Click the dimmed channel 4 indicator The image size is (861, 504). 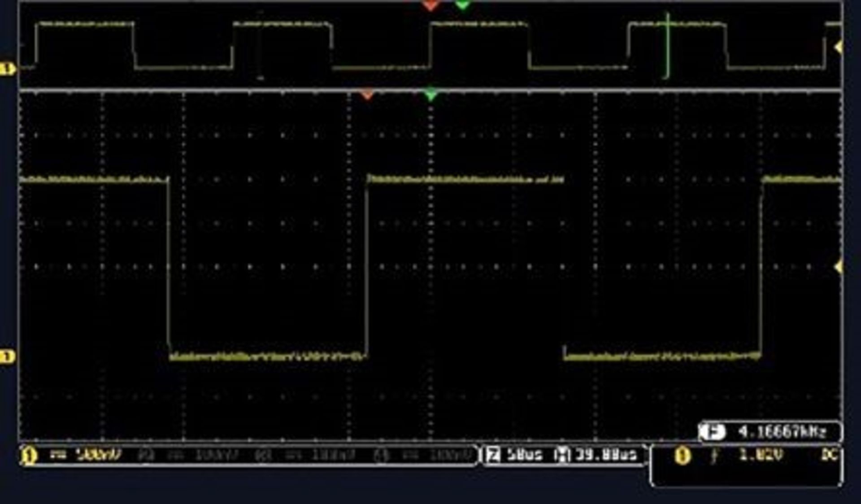(380, 456)
